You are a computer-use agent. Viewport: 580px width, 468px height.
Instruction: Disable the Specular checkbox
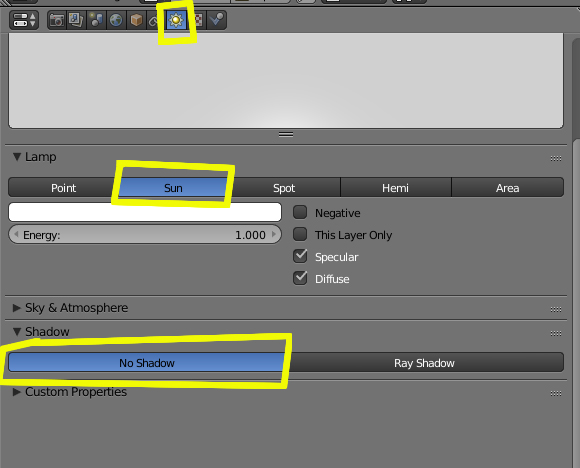300,256
